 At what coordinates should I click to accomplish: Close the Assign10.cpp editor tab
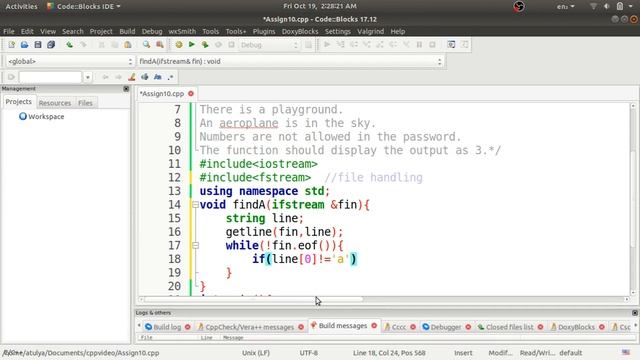coord(191,93)
